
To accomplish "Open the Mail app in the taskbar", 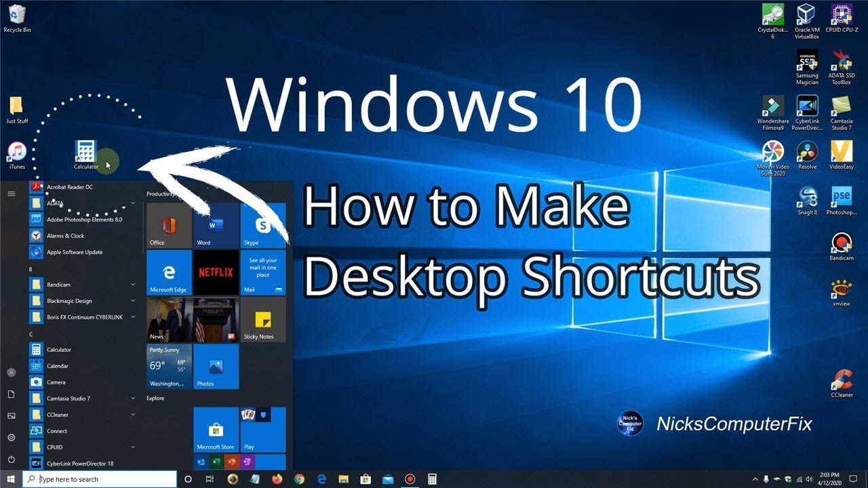I will point(387,479).
